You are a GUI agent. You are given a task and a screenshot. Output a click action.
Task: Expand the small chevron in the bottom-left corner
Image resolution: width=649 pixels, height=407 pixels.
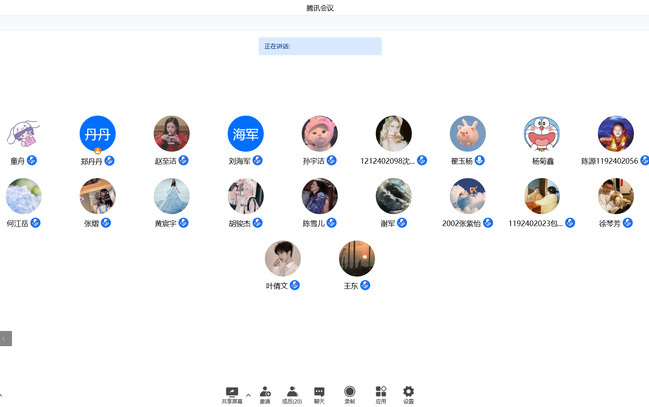click(x=2, y=395)
